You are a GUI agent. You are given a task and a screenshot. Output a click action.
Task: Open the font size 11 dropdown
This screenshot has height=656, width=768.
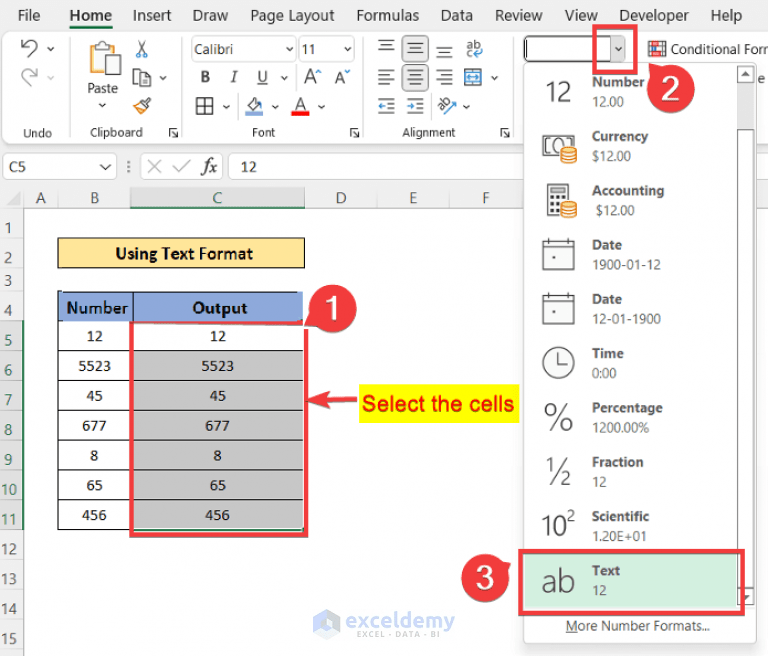pyautogui.click(x=347, y=49)
